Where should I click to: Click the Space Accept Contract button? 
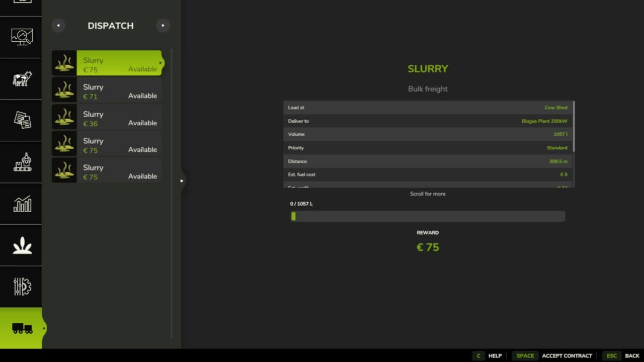[x=552, y=355]
